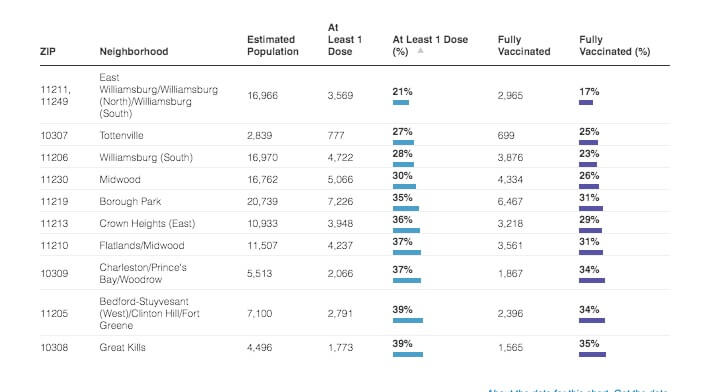
Task: Click the purple 17% fully vaccinated bar
Action: pos(586,102)
